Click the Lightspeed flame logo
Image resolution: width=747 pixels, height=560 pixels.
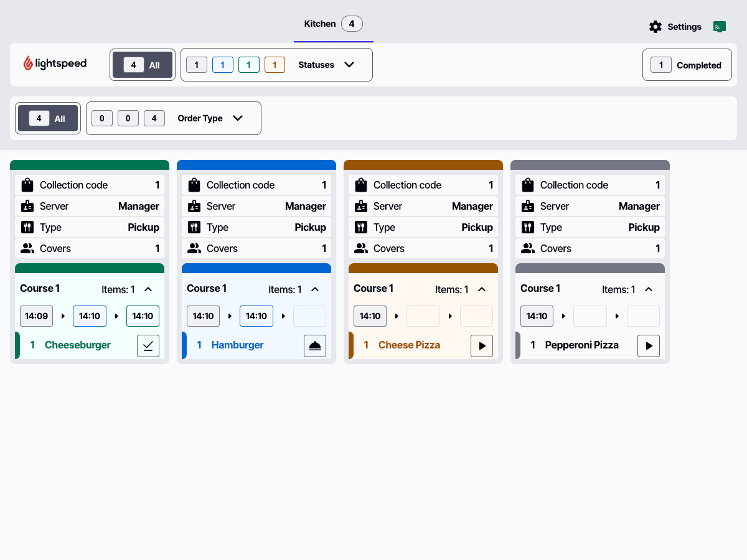pyautogui.click(x=28, y=63)
